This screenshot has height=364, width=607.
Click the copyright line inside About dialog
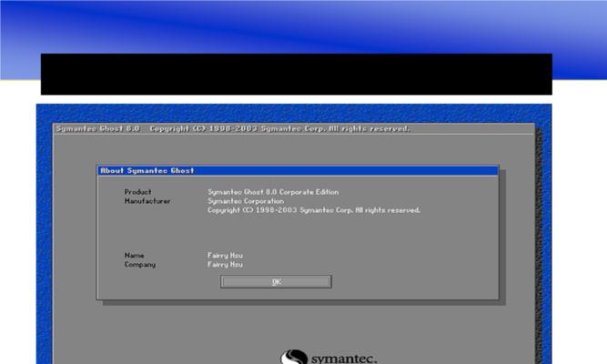(x=314, y=210)
